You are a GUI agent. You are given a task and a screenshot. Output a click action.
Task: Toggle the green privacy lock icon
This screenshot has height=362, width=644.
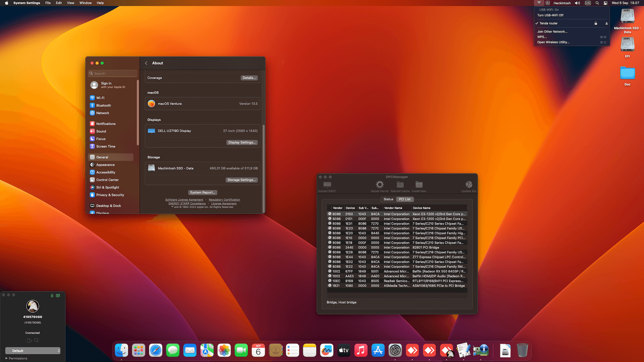(x=52, y=295)
